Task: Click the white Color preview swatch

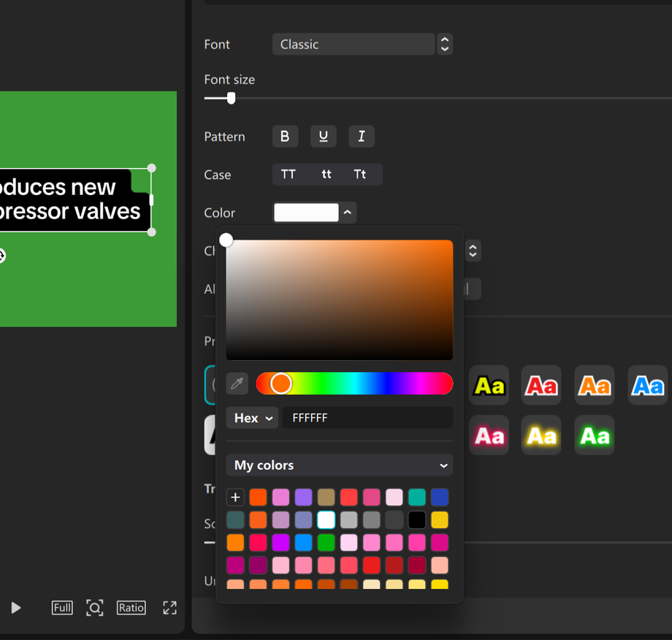Action: 306,212
